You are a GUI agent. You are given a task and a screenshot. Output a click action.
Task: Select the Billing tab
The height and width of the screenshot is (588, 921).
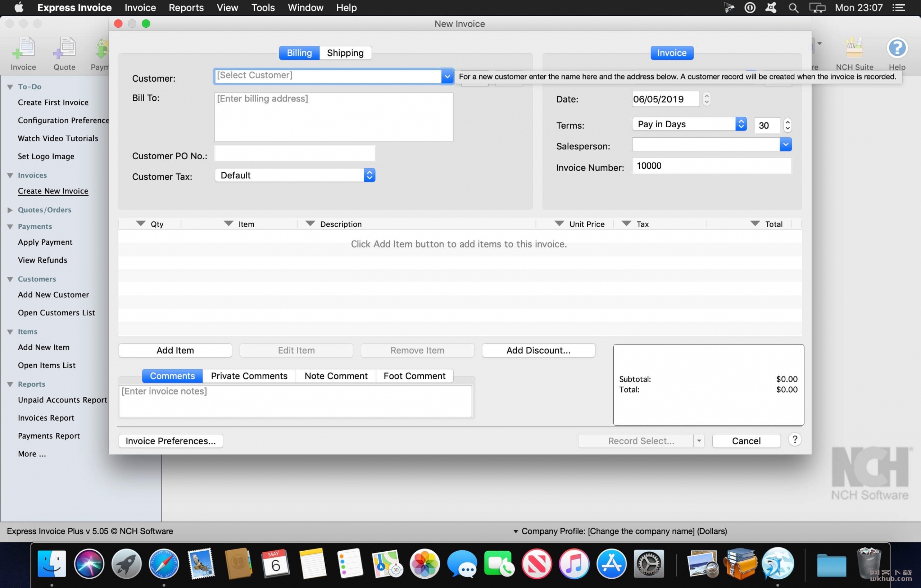pos(299,53)
